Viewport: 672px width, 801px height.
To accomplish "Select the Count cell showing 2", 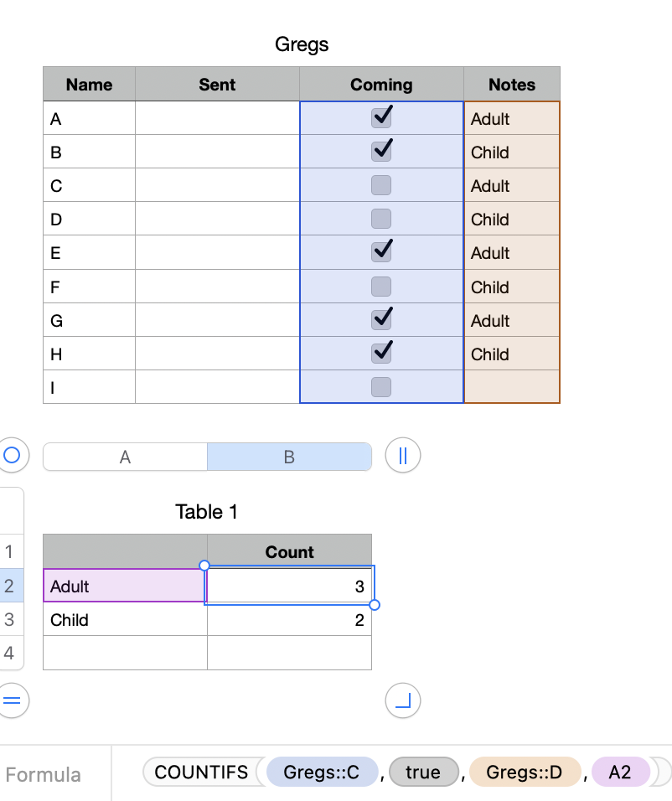I will click(289, 620).
